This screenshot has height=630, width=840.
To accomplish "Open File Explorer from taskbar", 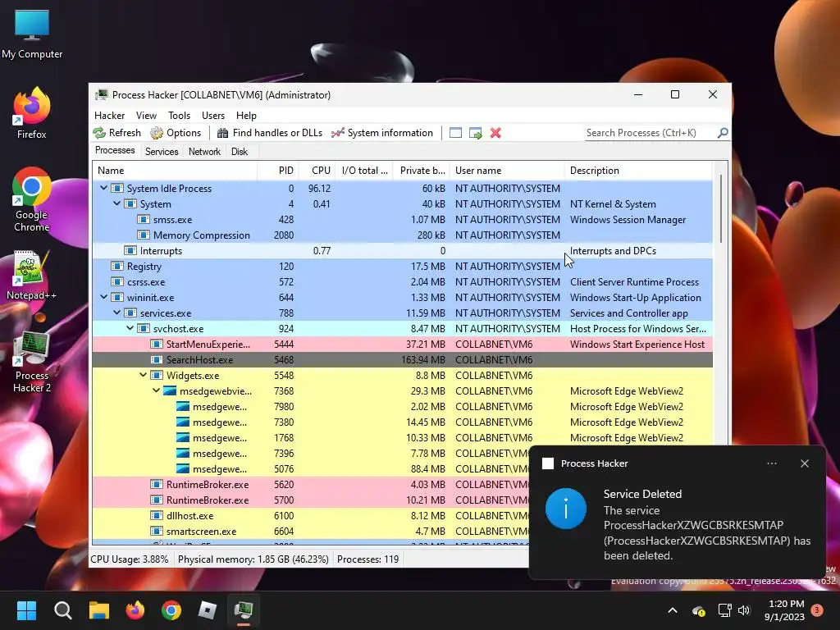I will 99,610.
